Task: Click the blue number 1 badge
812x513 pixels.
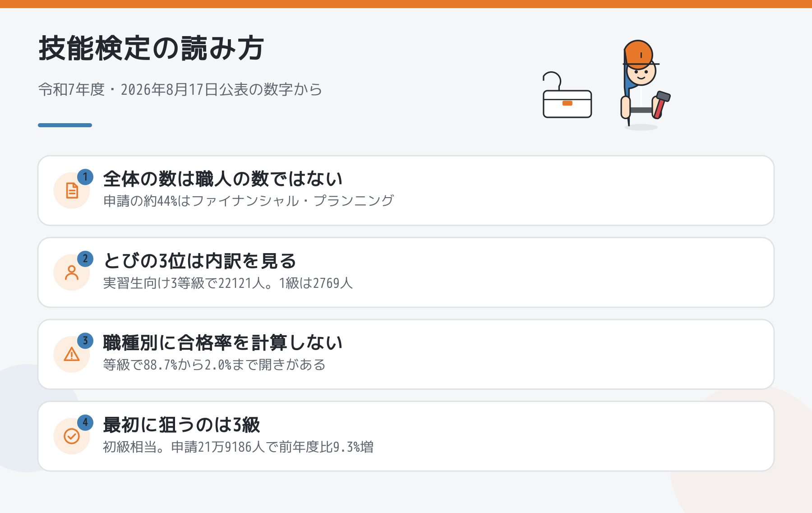Action: (x=85, y=177)
